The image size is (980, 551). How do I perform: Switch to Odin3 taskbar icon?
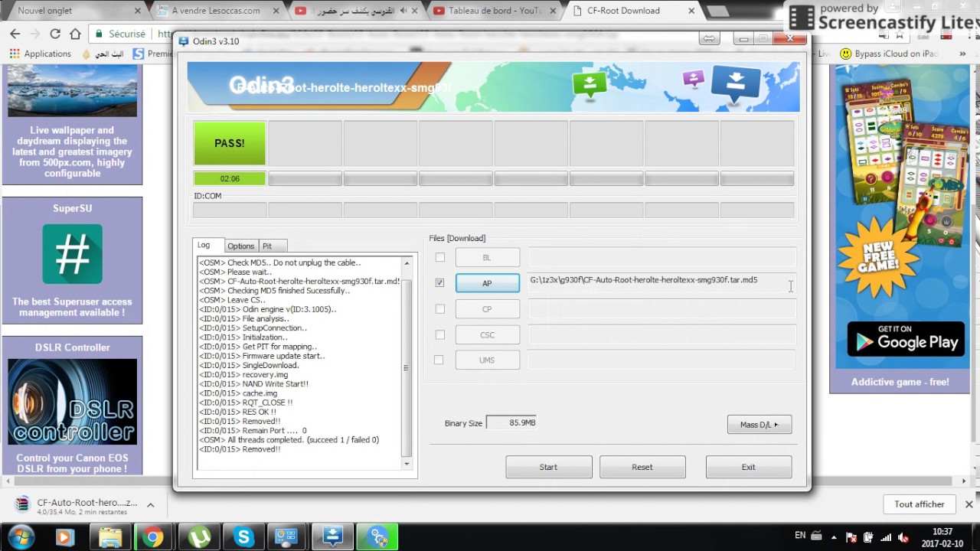click(x=332, y=537)
